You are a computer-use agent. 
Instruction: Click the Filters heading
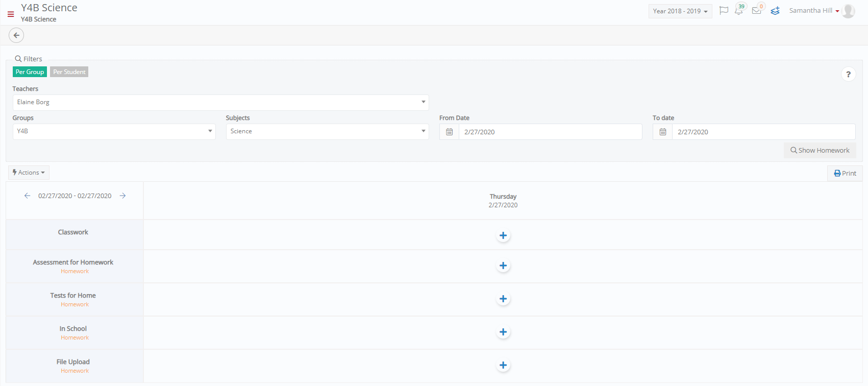click(x=29, y=59)
